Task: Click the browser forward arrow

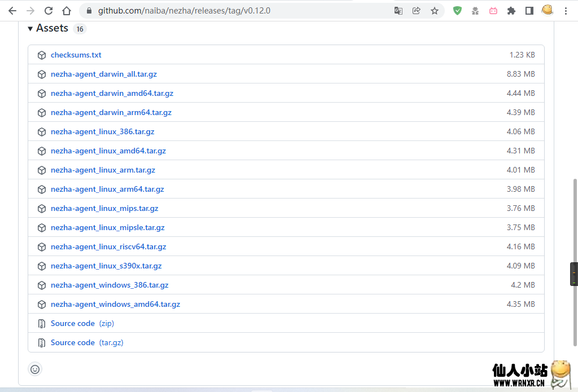Action: [x=30, y=11]
